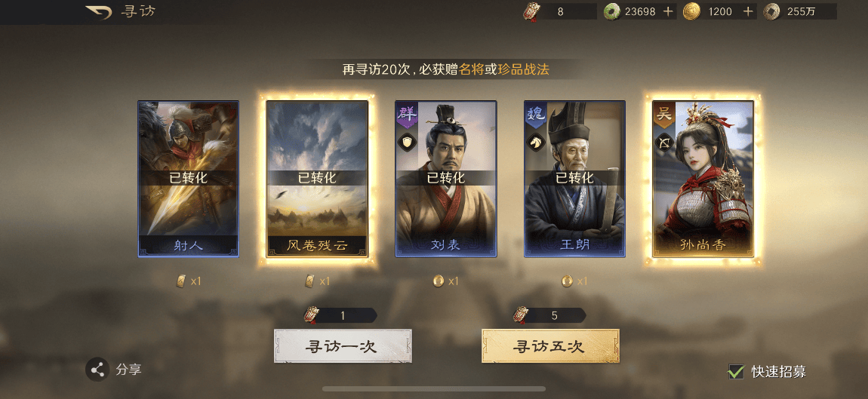Toggle the 快速招募 checkbox
This screenshot has height=399, width=868.
point(736,371)
